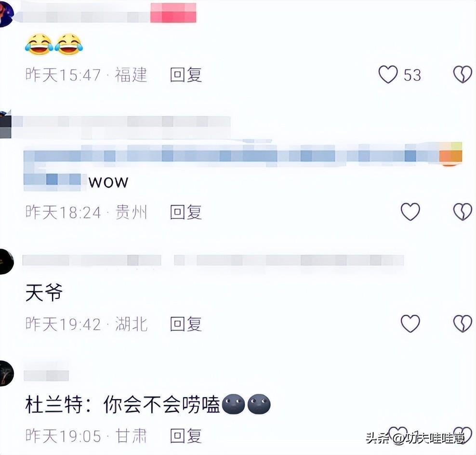
Task: Dislike the '天爷' comment from Hubei
Action: click(x=463, y=323)
